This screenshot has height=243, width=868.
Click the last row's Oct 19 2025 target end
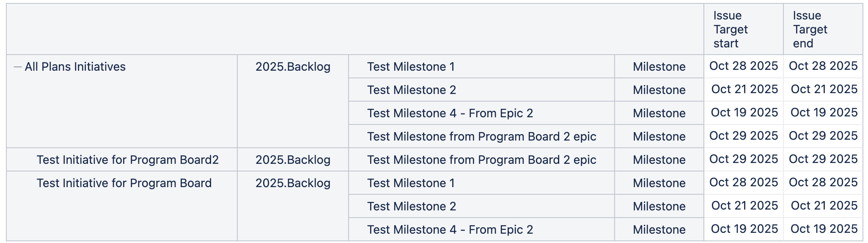(x=824, y=229)
